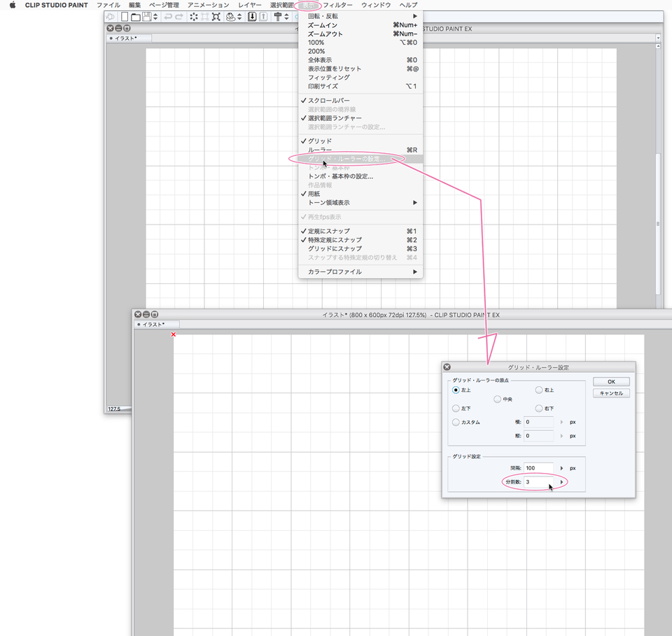This screenshot has width=672, height=636.
Task: Choose ズームイン from the view menu
Action: click(360, 25)
